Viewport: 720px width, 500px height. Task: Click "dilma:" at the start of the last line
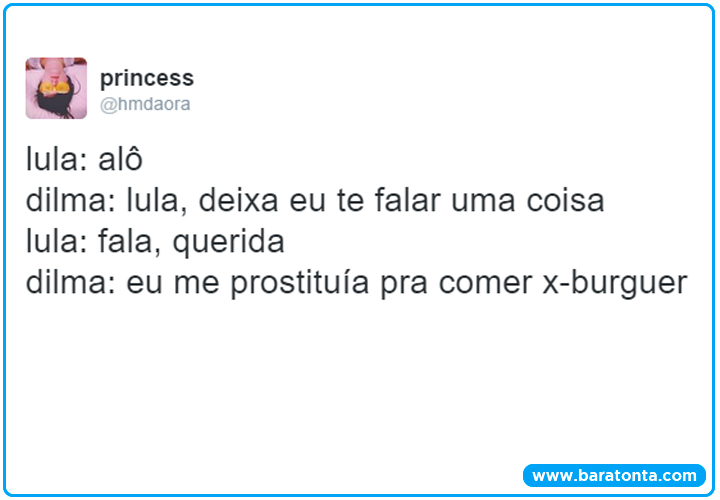[71, 284]
